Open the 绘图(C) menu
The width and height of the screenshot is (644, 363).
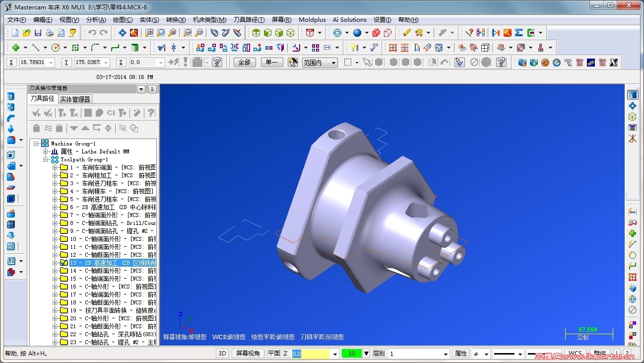point(123,20)
